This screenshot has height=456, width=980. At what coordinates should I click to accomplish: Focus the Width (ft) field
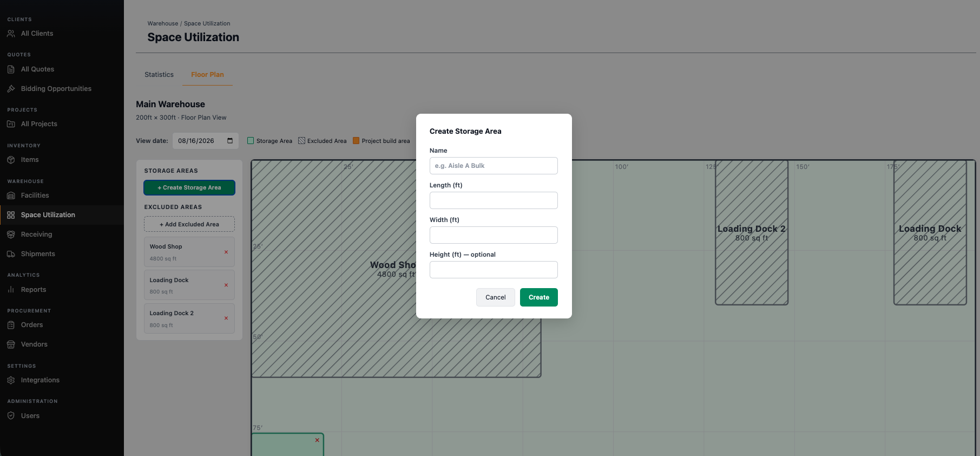(x=494, y=235)
